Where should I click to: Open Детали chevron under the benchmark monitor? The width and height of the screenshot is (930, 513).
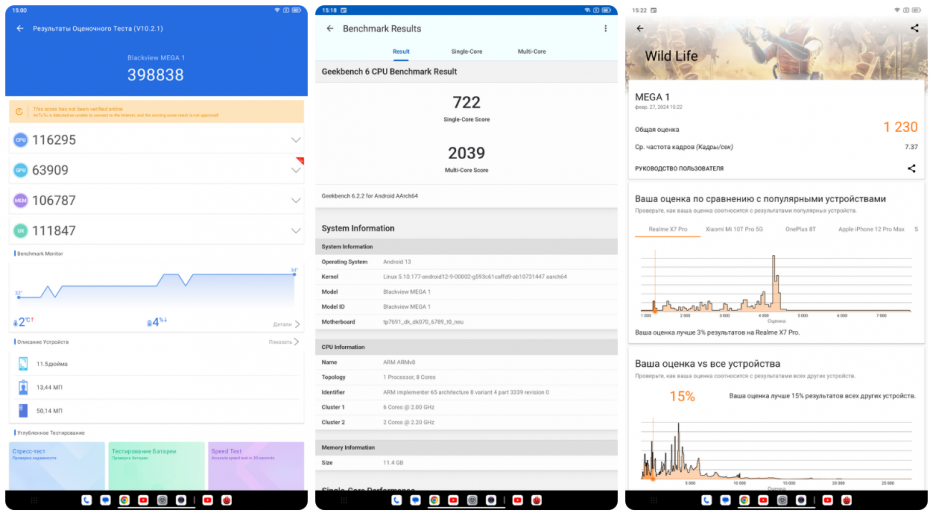point(297,324)
